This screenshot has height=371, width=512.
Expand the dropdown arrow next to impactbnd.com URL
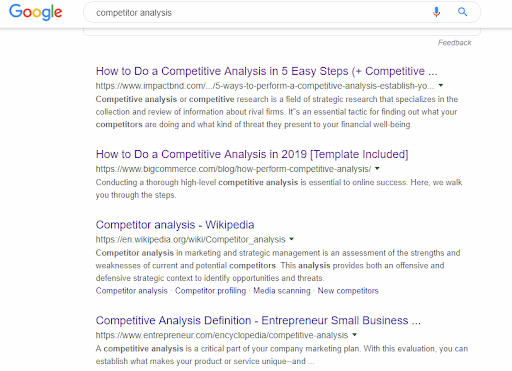tap(441, 86)
